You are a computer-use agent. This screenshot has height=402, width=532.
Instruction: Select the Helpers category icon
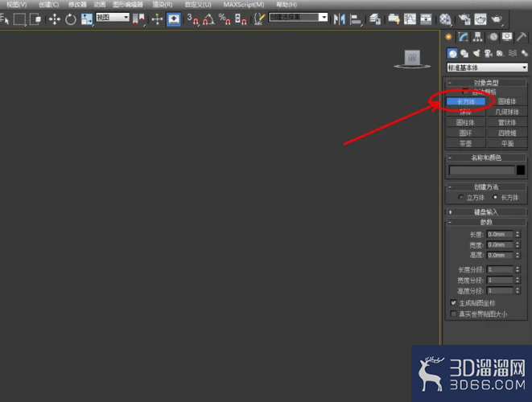(500, 54)
